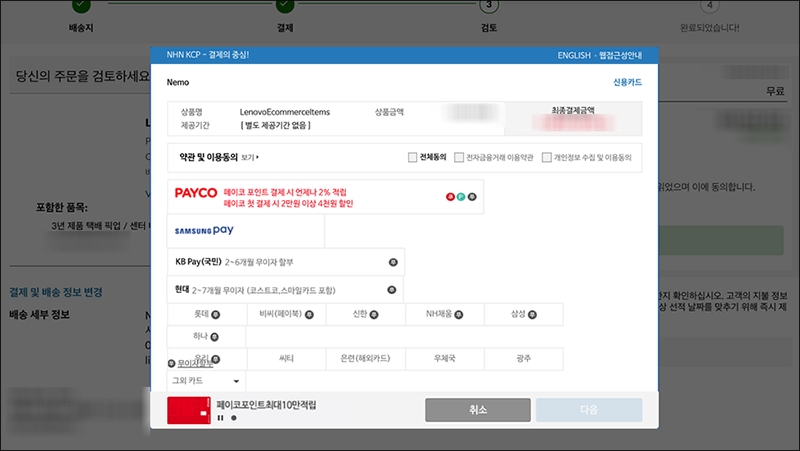Click icon next to 무이자할부 link
The width and height of the screenshot is (800, 451).
pos(171,363)
